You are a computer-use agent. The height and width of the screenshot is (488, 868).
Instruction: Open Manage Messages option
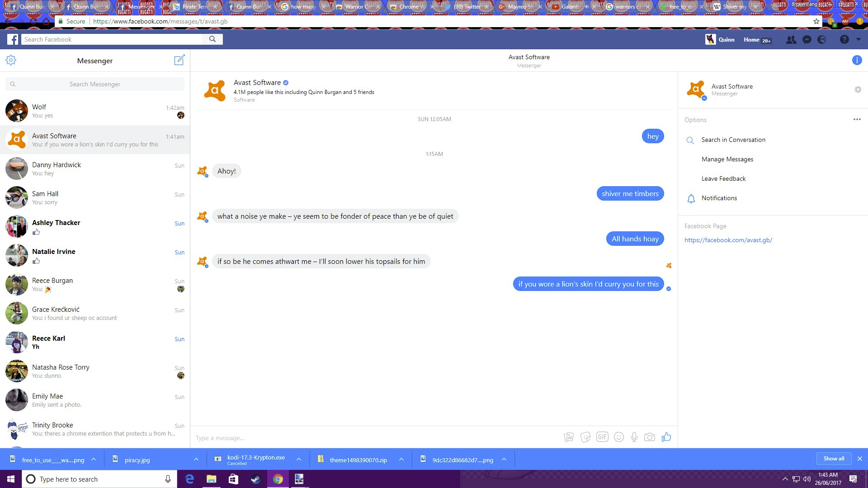[727, 159]
